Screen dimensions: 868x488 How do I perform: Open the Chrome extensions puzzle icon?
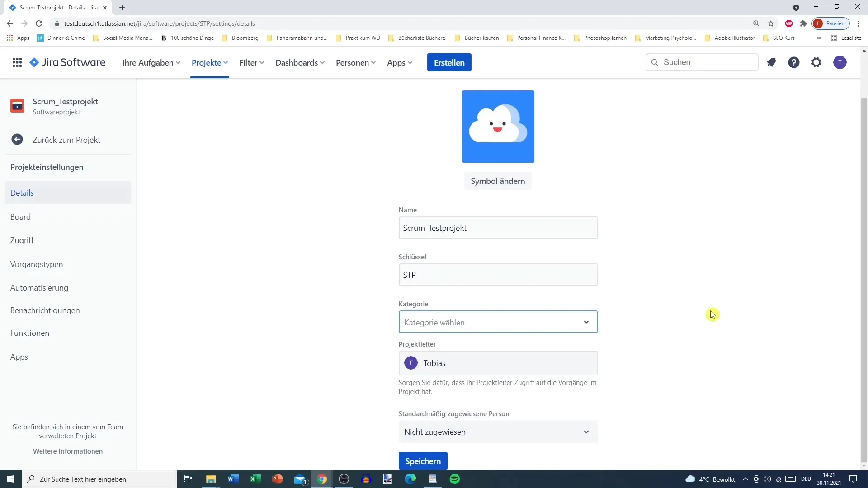point(803,23)
